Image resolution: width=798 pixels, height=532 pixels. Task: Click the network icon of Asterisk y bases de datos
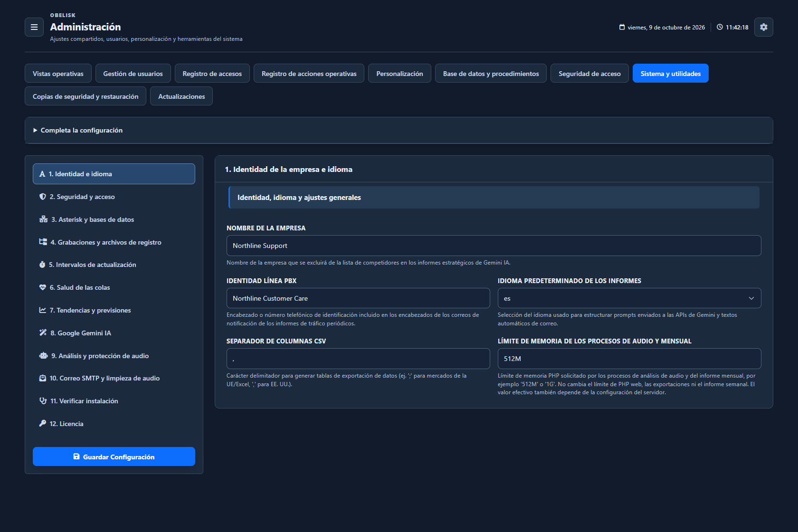pos(43,219)
